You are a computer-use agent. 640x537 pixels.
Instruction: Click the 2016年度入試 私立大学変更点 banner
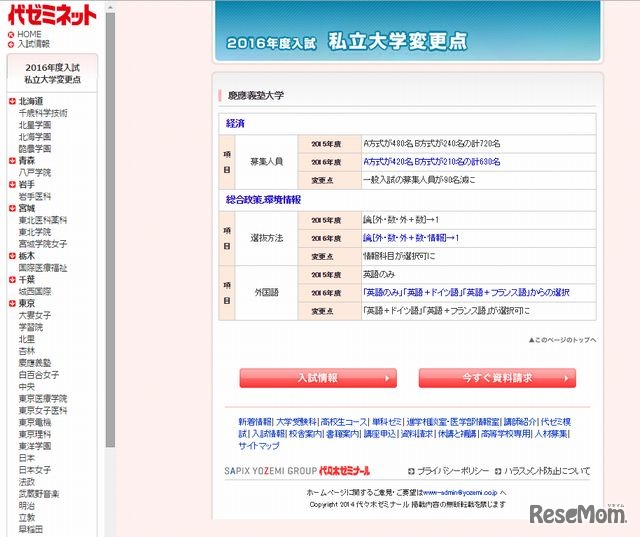pyautogui.click(x=408, y=31)
